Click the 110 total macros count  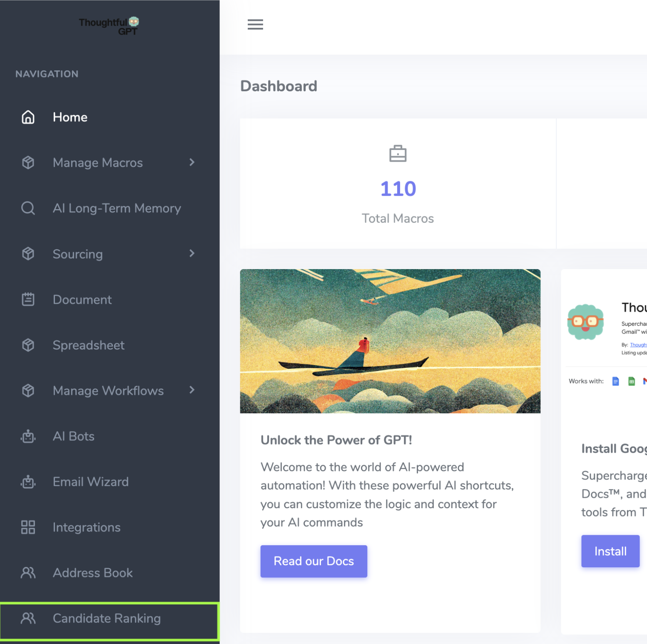[x=398, y=189]
